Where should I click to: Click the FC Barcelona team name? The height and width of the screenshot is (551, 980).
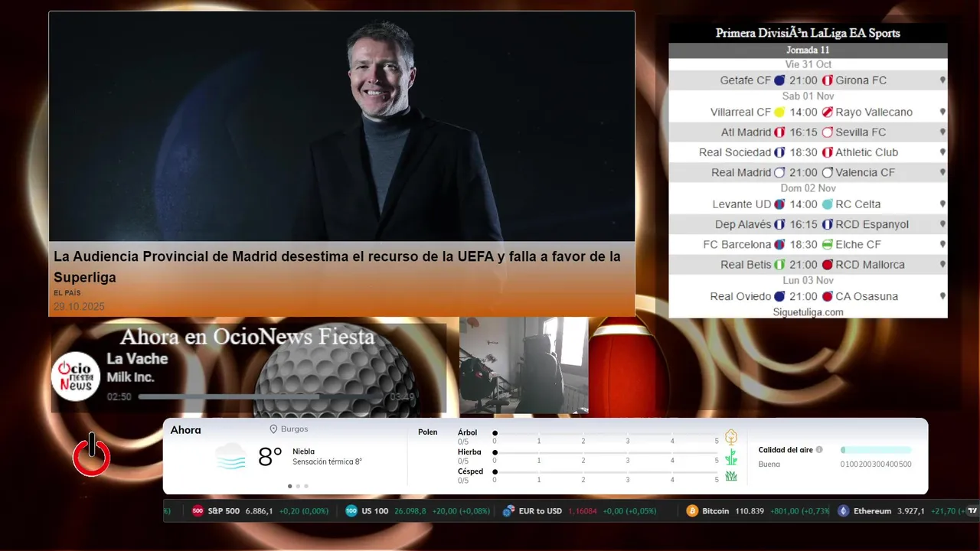tap(737, 244)
